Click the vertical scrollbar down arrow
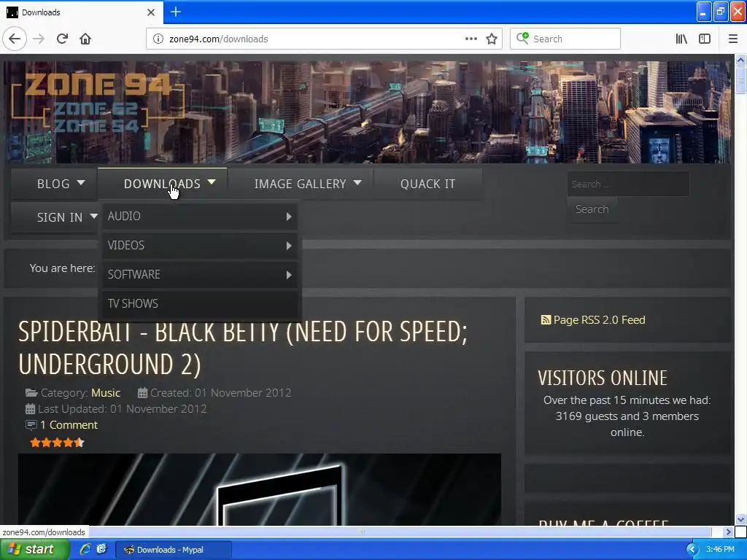The width and height of the screenshot is (747, 560). [x=740, y=519]
